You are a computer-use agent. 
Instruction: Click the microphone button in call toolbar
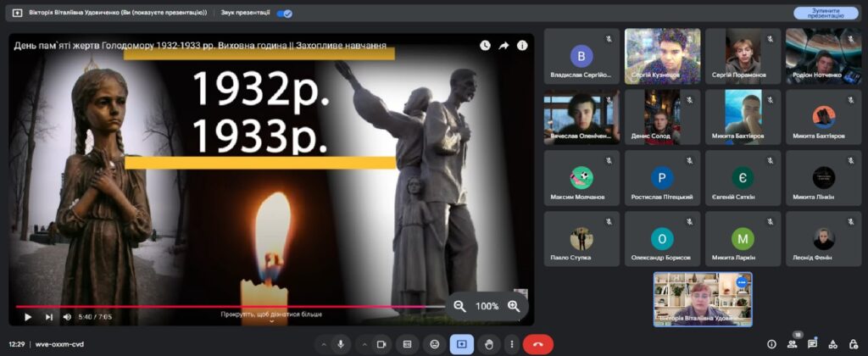(x=341, y=344)
